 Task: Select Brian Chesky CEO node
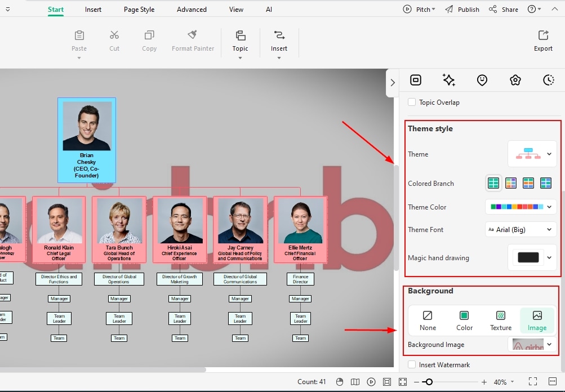pyautogui.click(x=87, y=140)
